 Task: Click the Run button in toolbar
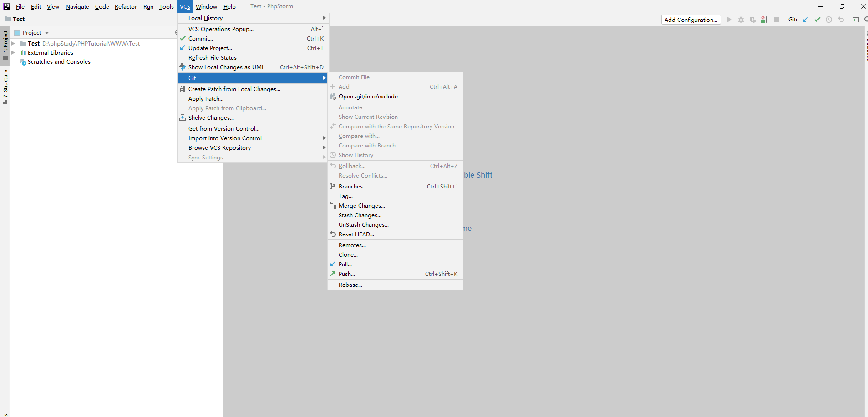pyautogui.click(x=729, y=20)
